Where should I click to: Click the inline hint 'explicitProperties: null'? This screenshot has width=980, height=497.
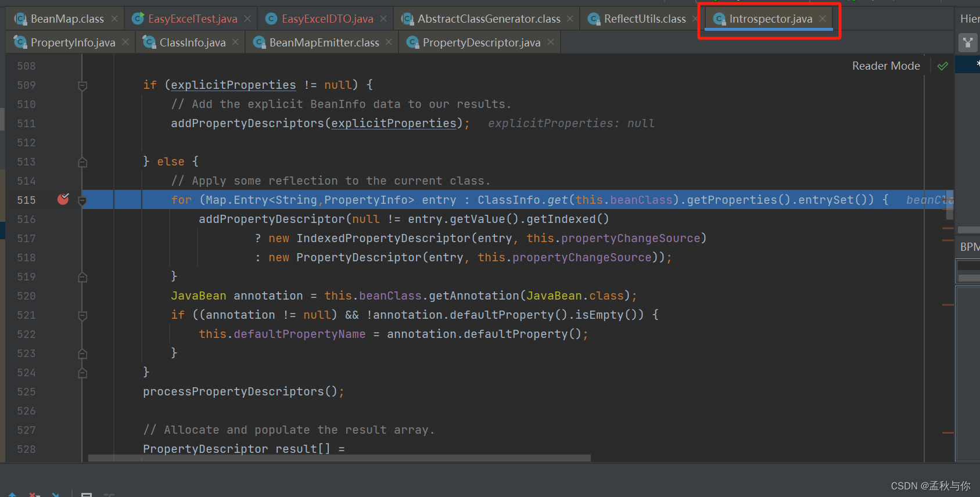[x=571, y=123]
